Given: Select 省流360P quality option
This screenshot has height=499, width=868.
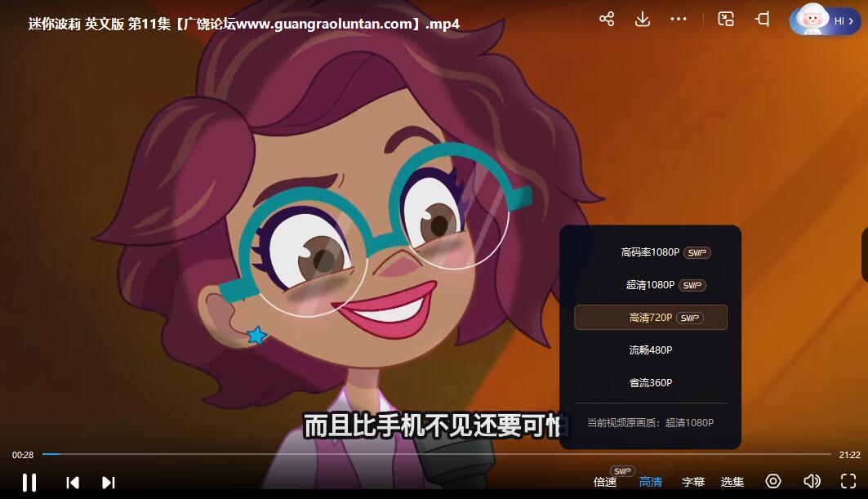Looking at the screenshot, I should [x=651, y=383].
